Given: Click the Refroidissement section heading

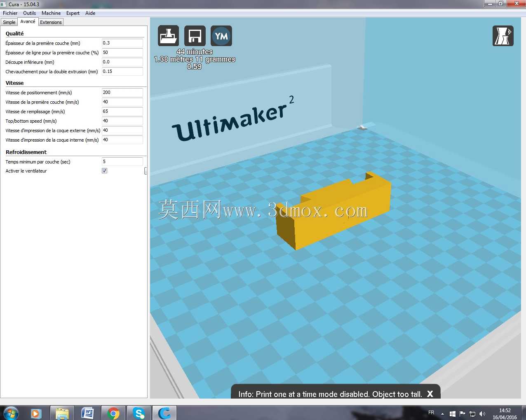Looking at the screenshot, I should (26, 152).
